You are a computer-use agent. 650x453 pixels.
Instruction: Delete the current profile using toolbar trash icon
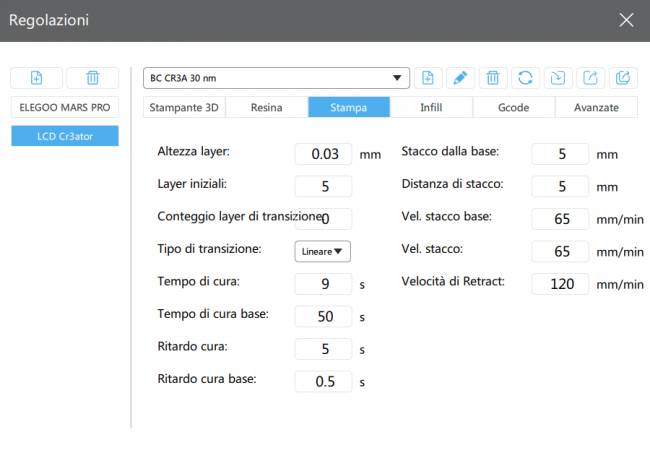492,78
